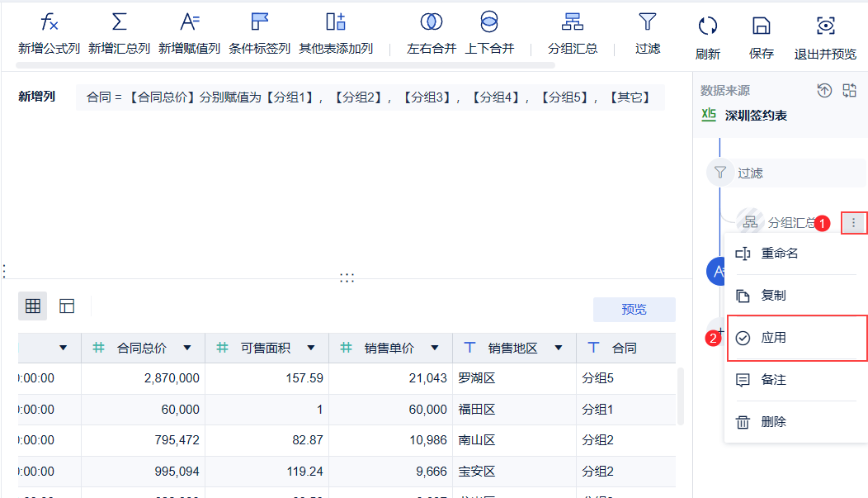
Task: Click the 可售面积 number type icon
Action: pyautogui.click(x=222, y=348)
